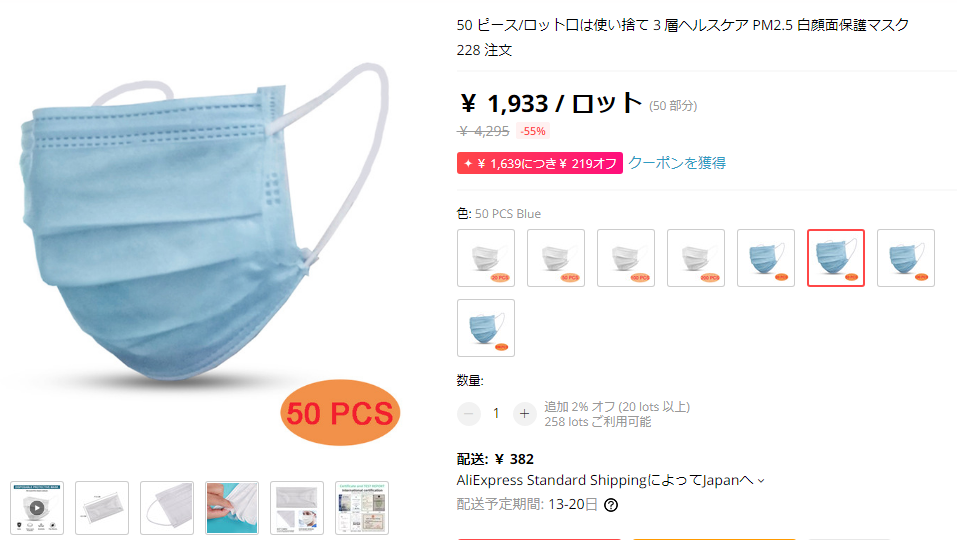Click the delivery time help question-mark icon

click(610, 505)
